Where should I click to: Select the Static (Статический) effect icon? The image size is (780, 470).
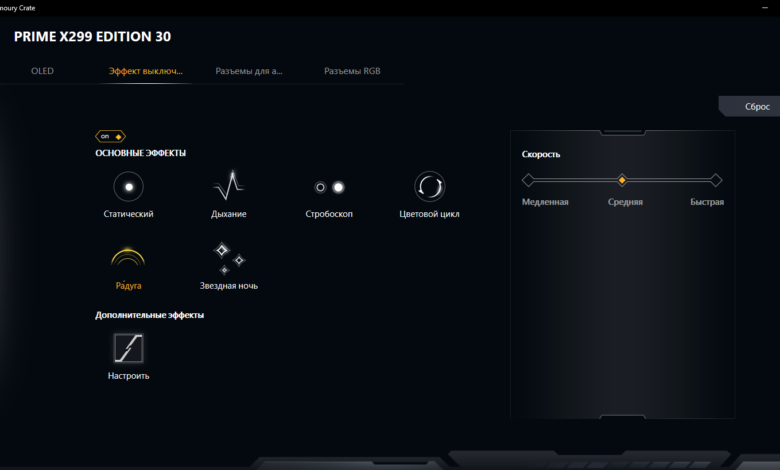coord(128,187)
